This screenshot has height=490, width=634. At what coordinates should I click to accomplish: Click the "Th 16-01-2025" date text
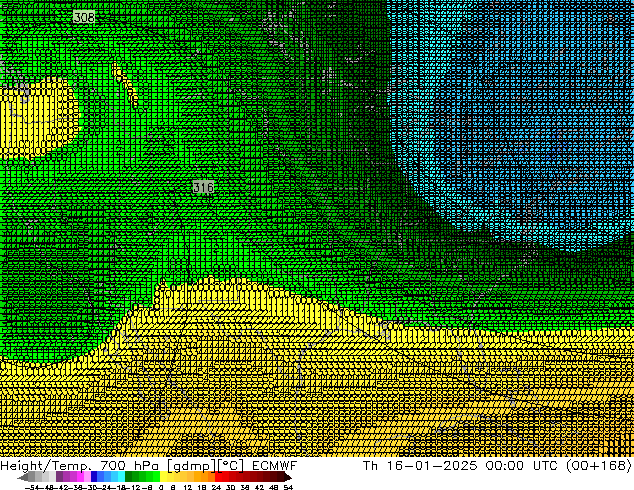click(420, 465)
